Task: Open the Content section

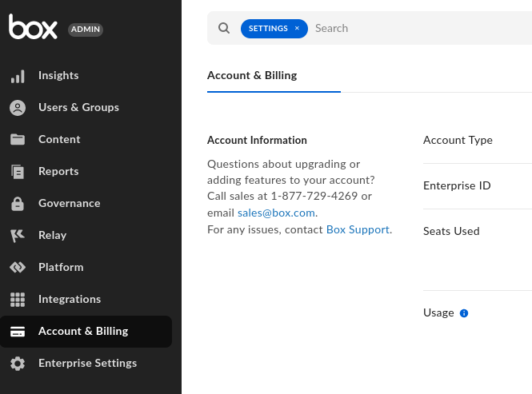Action: point(59,139)
